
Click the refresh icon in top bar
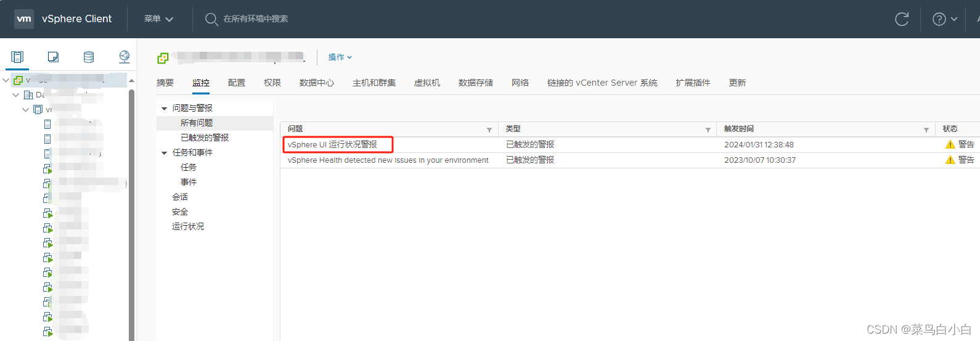(x=902, y=19)
